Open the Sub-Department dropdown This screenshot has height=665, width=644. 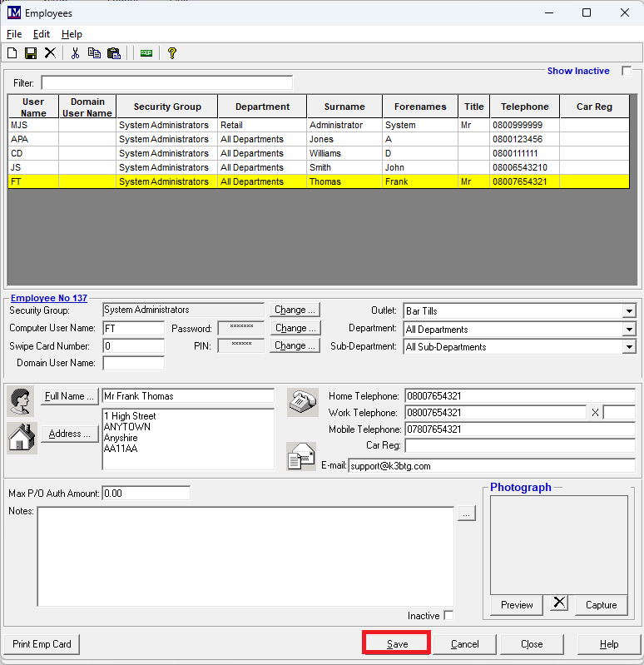[x=628, y=347]
